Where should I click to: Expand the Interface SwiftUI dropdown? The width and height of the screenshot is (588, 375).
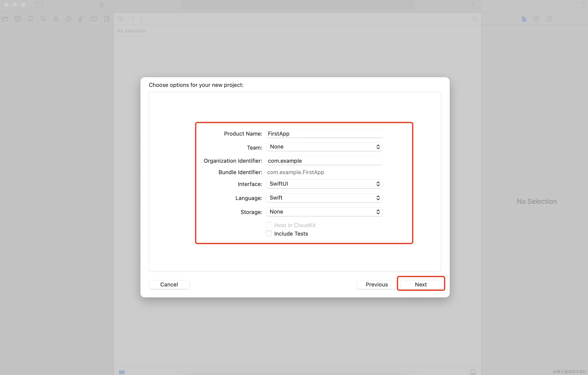point(324,184)
